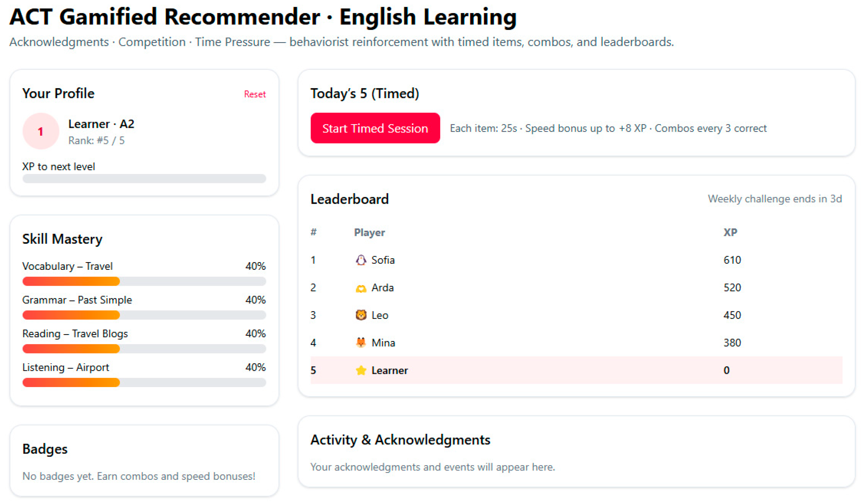
Task: Click the Badges panel heading
Action: coord(45,449)
